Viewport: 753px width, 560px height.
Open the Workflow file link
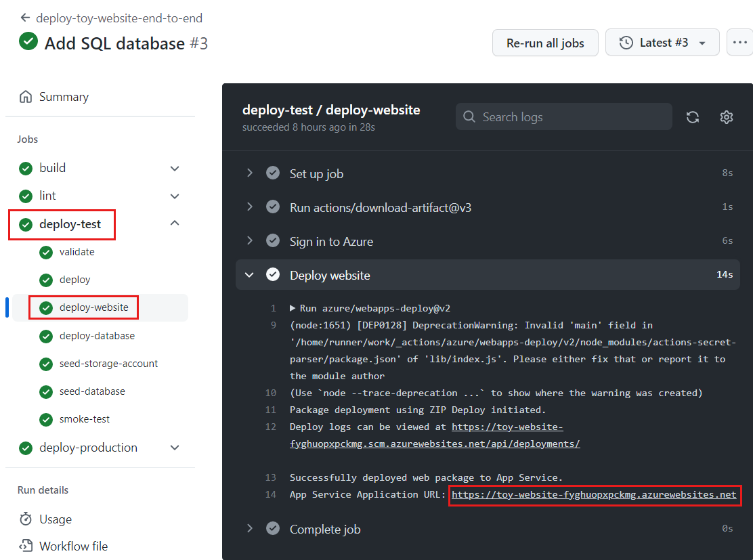pyautogui.click(x=74, y=546)
